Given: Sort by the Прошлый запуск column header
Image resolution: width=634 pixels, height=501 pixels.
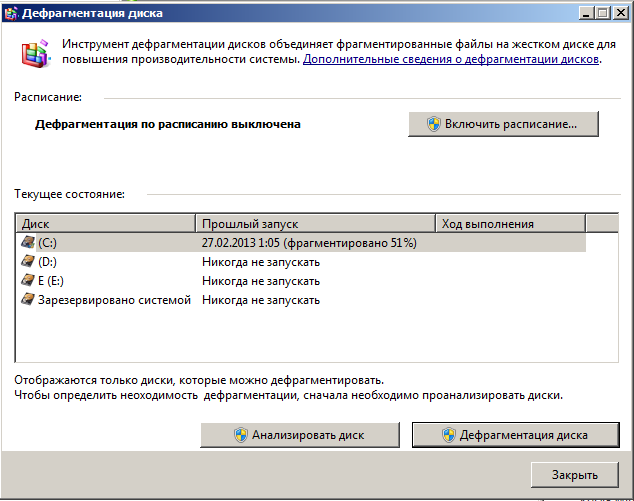Looking at the screenshot, I should pos(316,224).
